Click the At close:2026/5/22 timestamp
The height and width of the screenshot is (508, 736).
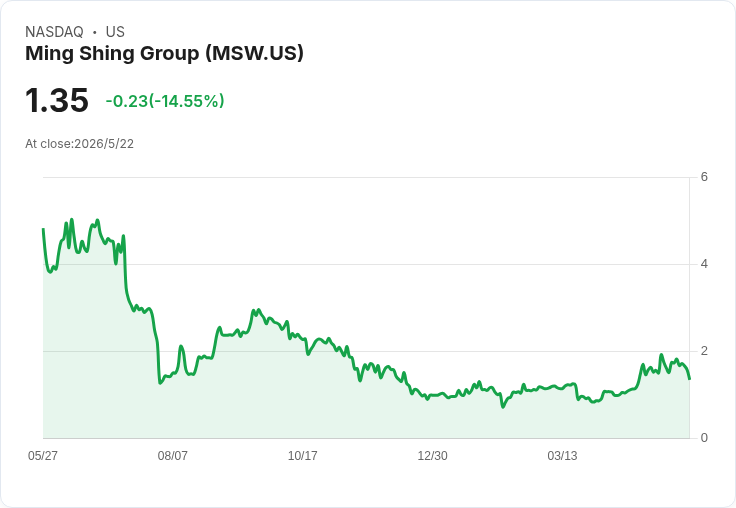79,144
